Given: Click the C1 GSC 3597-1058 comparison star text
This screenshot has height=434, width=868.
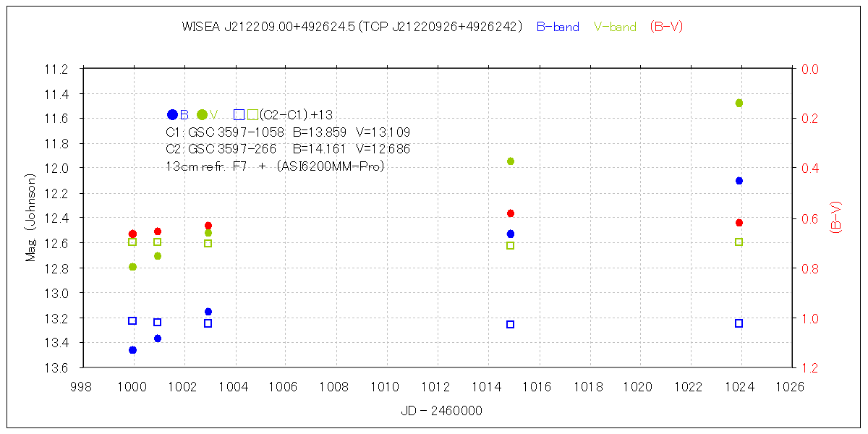Looking at the screenshot, I should pyautogui.click(x=288, y=132).
